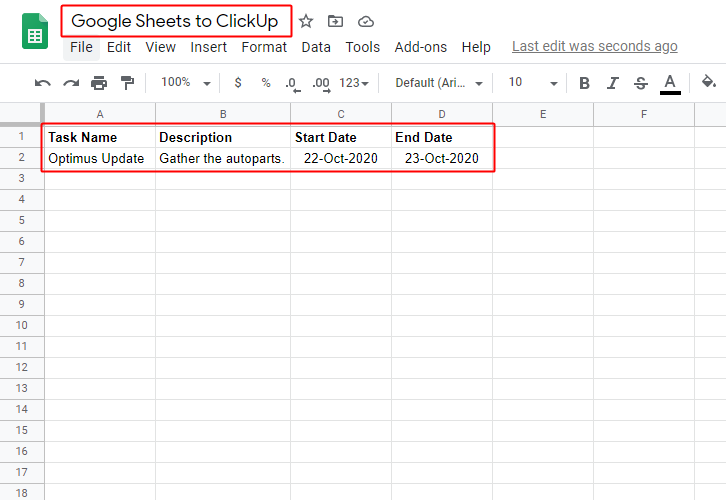Activate the paint format tool
726x500 pixels.
(x=127, y=83)
